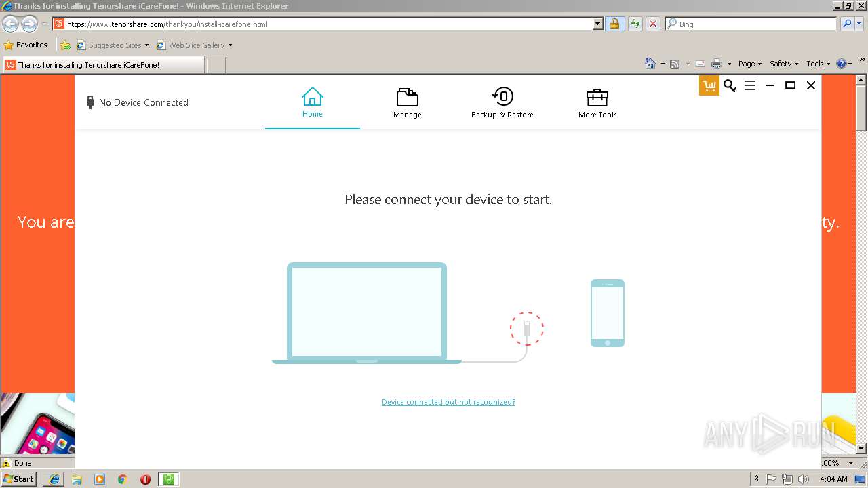This screenshot has height=488, width=868.
Task: Click the browser page scroll-down arrow
Action: click(861, 449)
